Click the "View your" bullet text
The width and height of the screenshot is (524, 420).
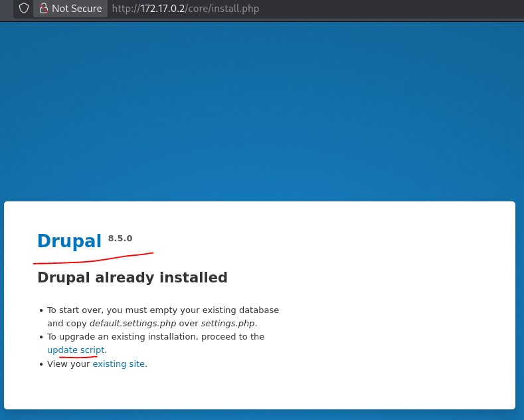click(x=68, y=364)
